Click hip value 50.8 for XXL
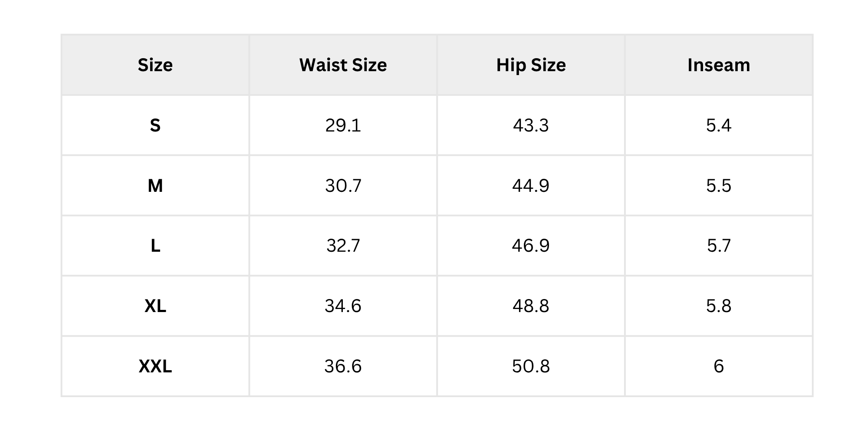 coord(531,366)
